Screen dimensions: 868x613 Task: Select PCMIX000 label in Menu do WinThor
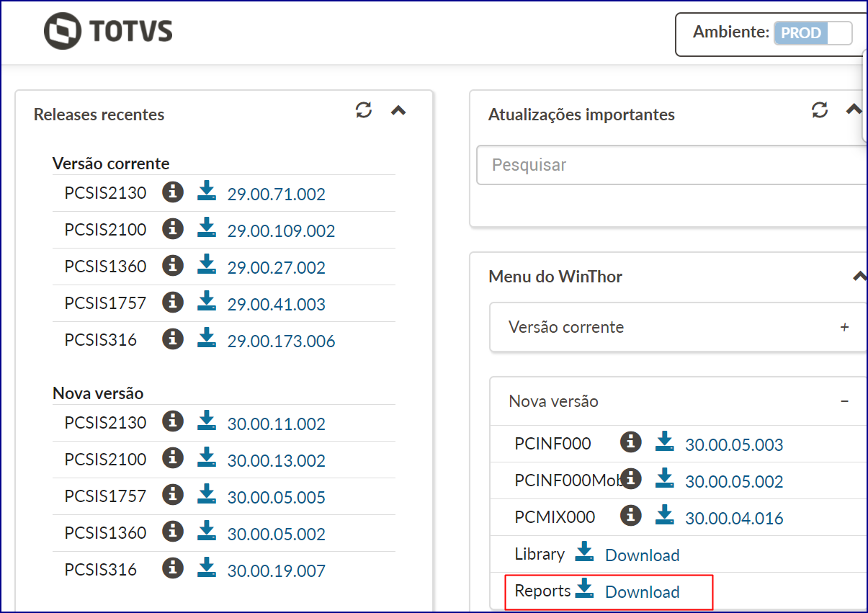pyautogui.click(x=555, y=517)
